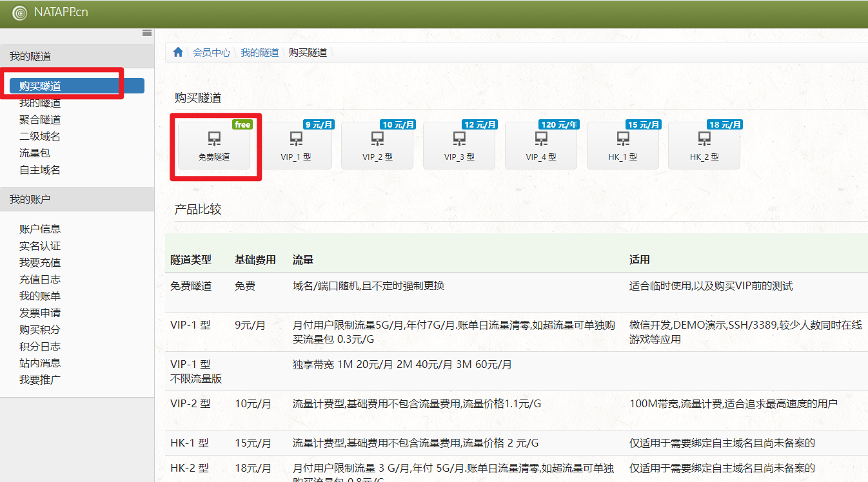
Task: Click the 10元/月 price cell in table
Action: [x=253, y=404]
